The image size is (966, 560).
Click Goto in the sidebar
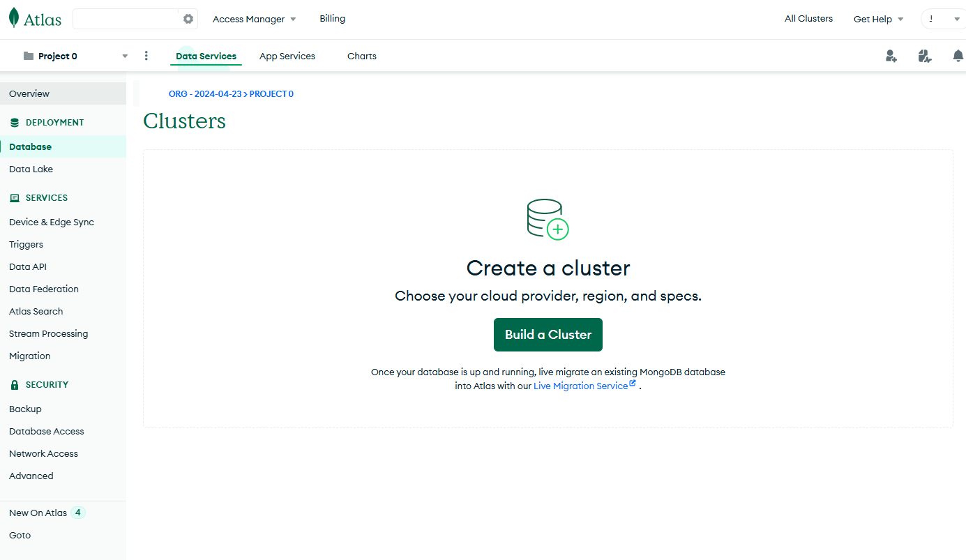(20, 535)
